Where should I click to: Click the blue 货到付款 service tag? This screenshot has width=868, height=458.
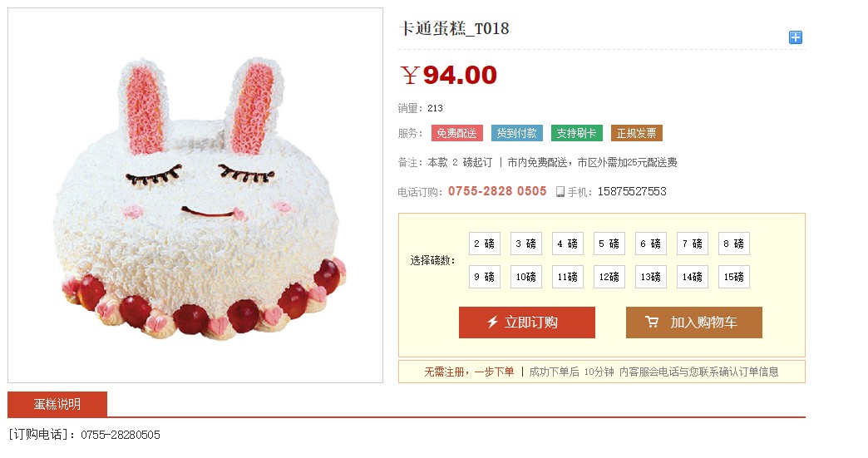(x=517, y=133)
